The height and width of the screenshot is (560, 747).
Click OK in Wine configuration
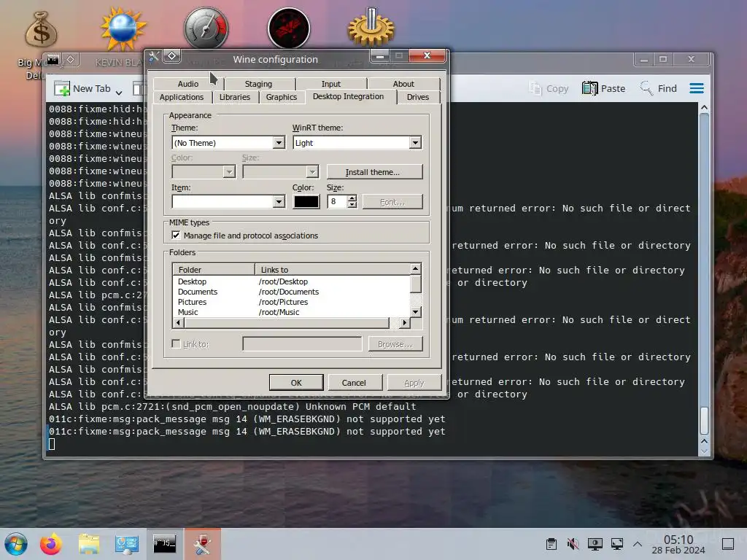tap(296, 382)
